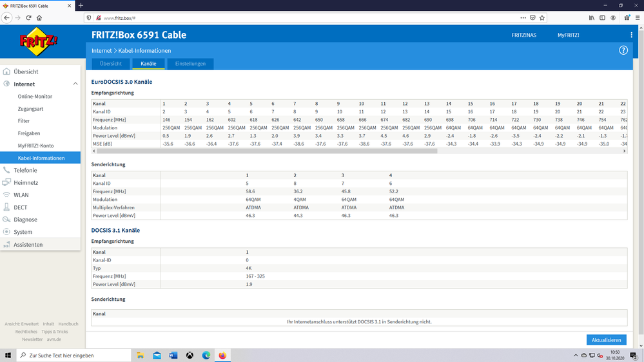Launch Word from the taskbar
This screenshot has width=644, height=362.
coord(173,356)
